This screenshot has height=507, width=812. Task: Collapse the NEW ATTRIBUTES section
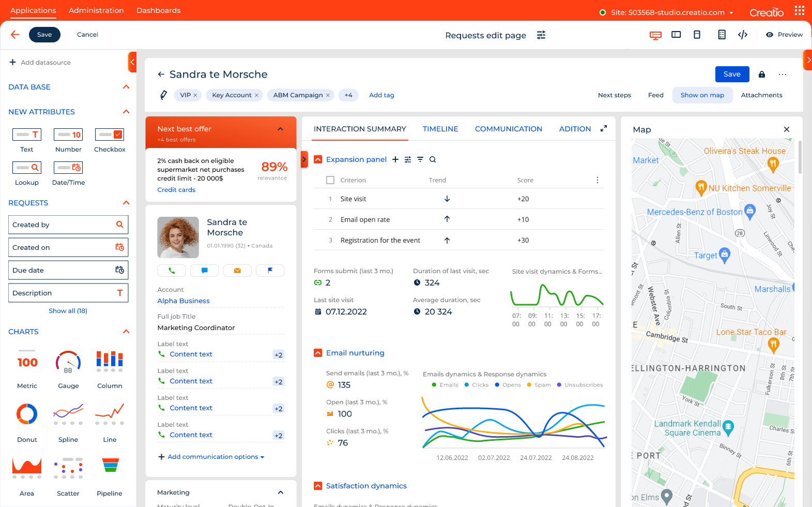(x=126, y=112)
